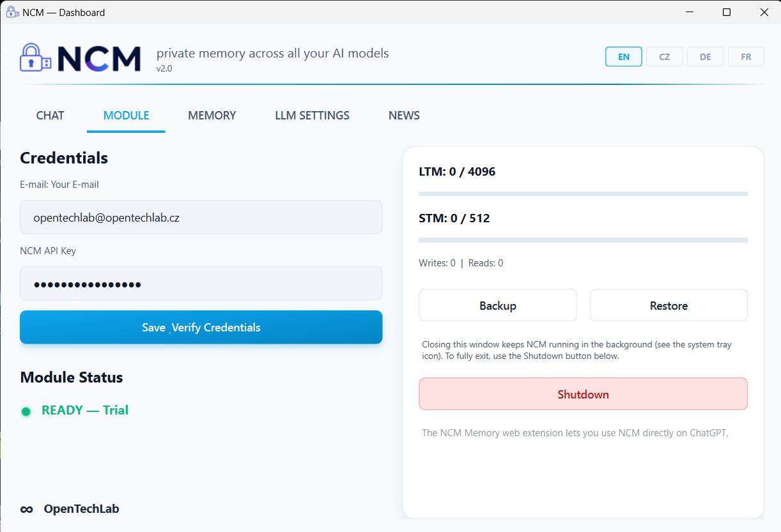Click the E-mail: Your E-mail label
The image size is (781, 532).
[59, 185]
